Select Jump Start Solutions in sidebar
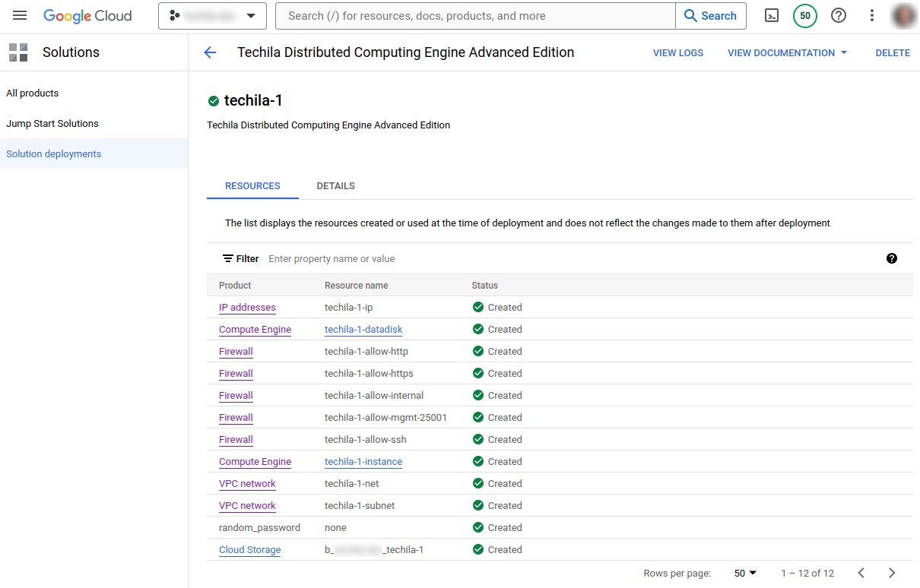The image size is (920, 588). click(x=52, y=124)
